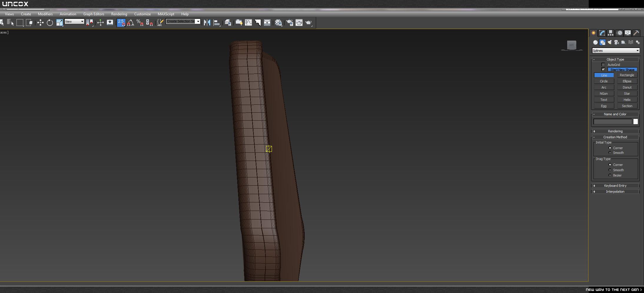Click the ViewCube in the viewport

pos(572,45)
